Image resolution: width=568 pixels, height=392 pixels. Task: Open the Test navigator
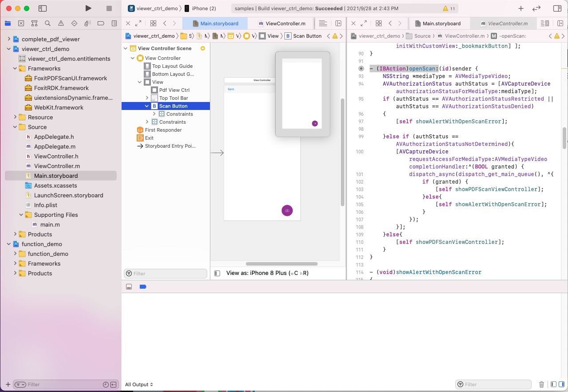(x=74, y=23)
